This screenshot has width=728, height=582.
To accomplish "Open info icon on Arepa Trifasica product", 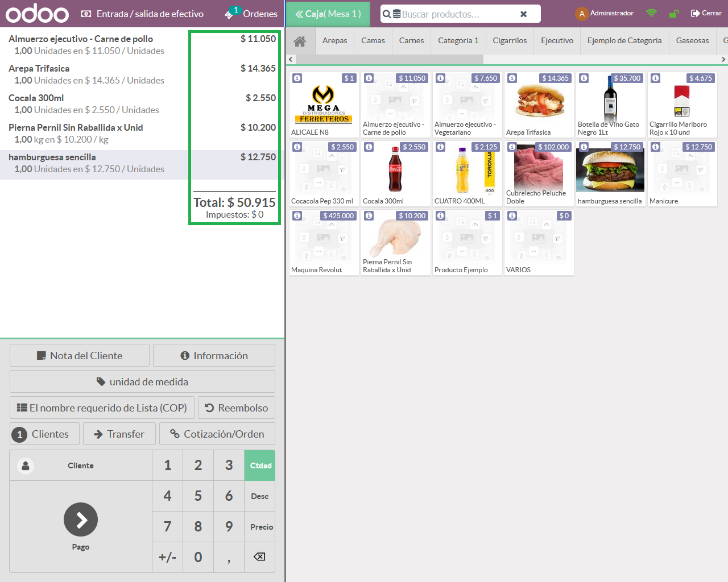I will click(x=512, y=78).
